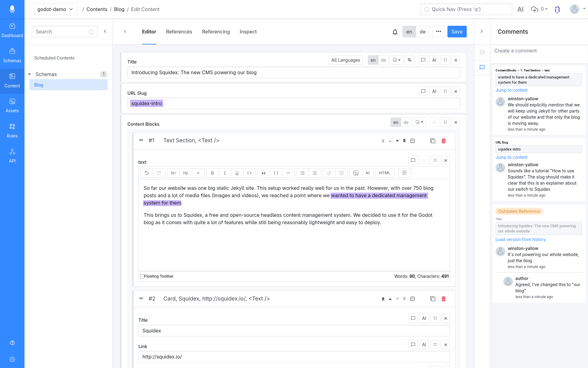Screen dimensions: 588x368
Task: Click the notifications bell icon
Action: pyautogui.click(x=395, y=32)
